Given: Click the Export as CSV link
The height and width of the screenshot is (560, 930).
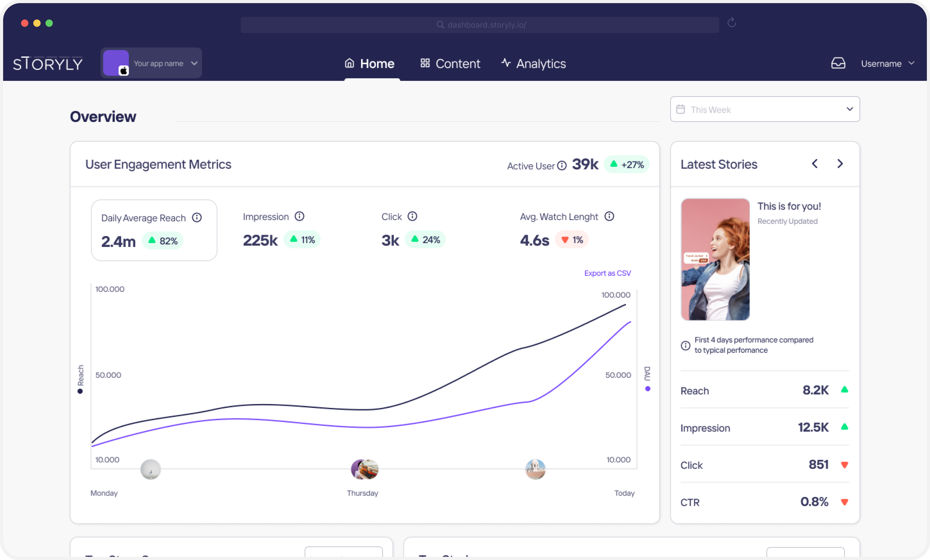Looking at the screenshot, I should 607,273.
